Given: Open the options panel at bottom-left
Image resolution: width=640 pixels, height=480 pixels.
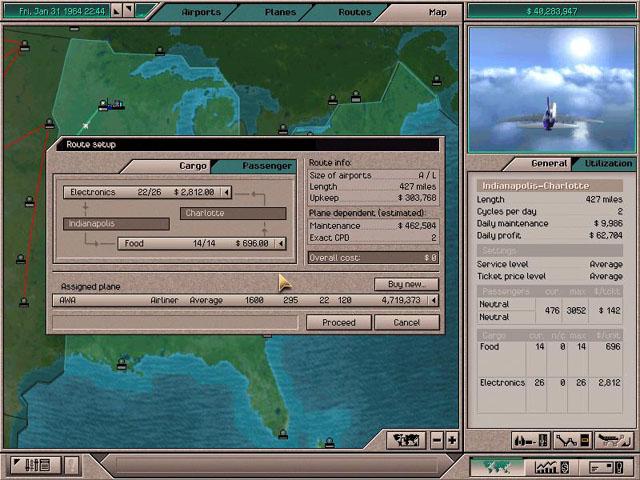Looking at the screenshot, I should click(x=38, y=465).
